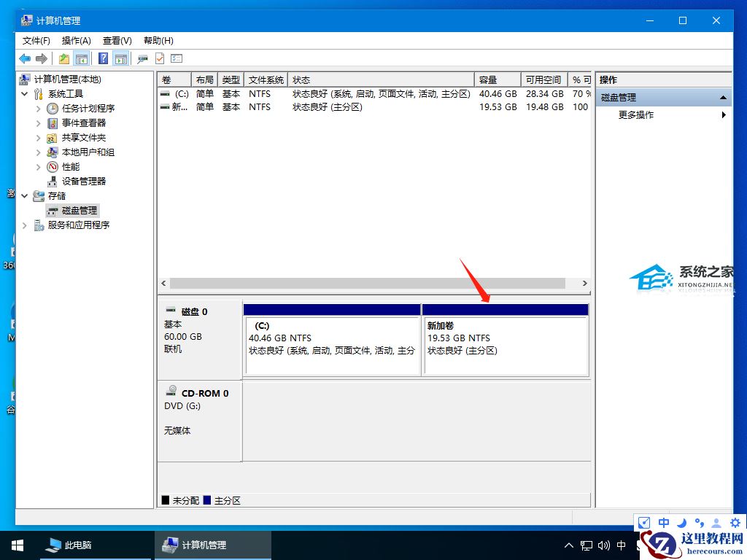This screenshot has width=747, height=560.
Task: Collapse the 系统工具 tree node
Action: click(25, 94)
